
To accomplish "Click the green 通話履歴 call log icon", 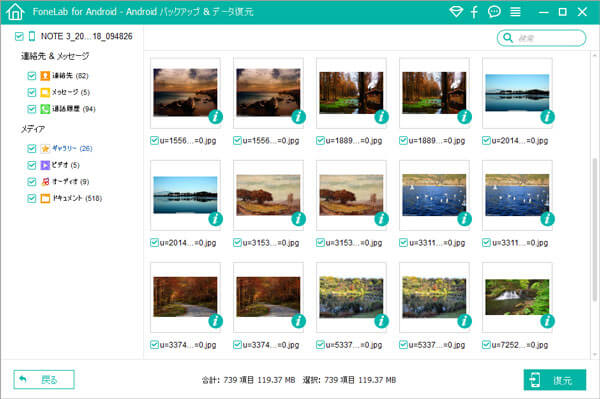I will click(45, 109).
